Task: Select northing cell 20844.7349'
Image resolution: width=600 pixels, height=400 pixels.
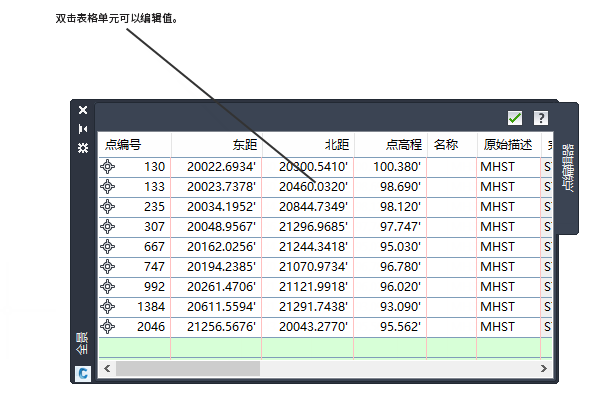Action: [x=308, y=207]
